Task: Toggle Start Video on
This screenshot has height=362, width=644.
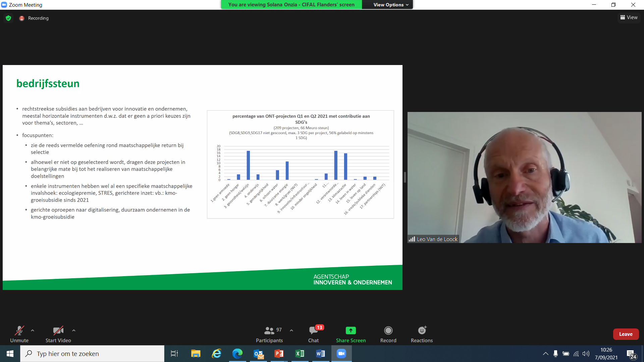Action: pyautogui.click(x=58, y=334)
